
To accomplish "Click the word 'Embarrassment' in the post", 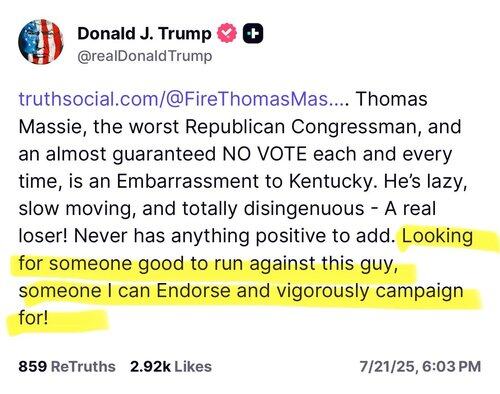I will (187, 181).
